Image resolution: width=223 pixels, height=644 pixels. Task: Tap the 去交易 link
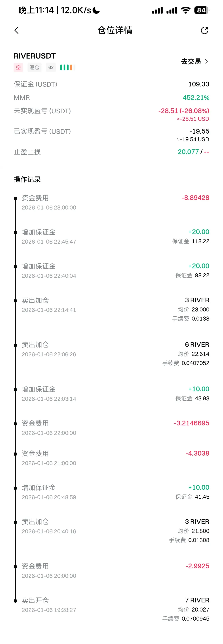(195, 61)
